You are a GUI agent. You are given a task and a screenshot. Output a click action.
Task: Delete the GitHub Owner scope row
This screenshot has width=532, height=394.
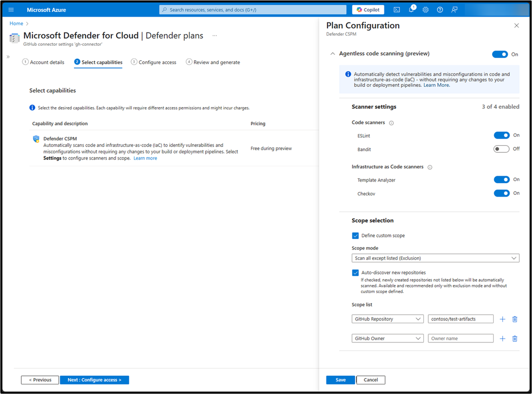(515, 338)
